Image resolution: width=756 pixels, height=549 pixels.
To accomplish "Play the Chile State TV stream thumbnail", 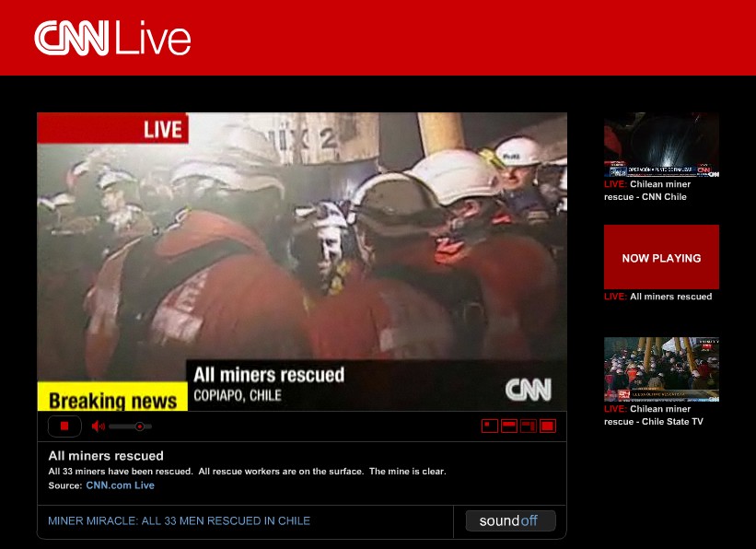I will pyautogui.click(x=661, y=369).
